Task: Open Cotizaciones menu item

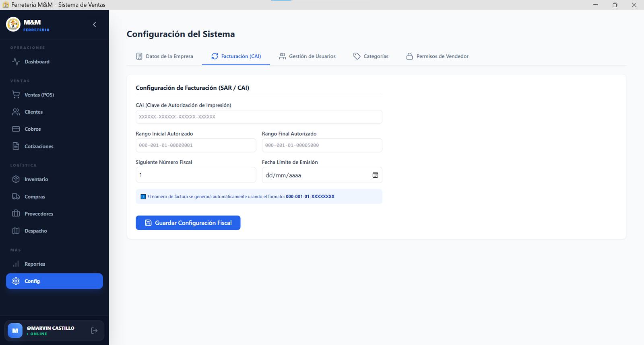Action: pyautogui.click(x=54, y=146)
